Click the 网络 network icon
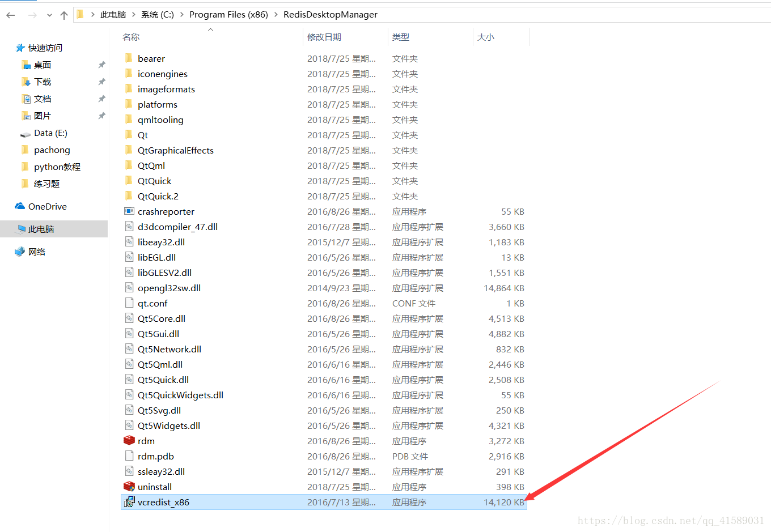Image resolution: width=771 pixels, height=532 pixels. point(20,252)
